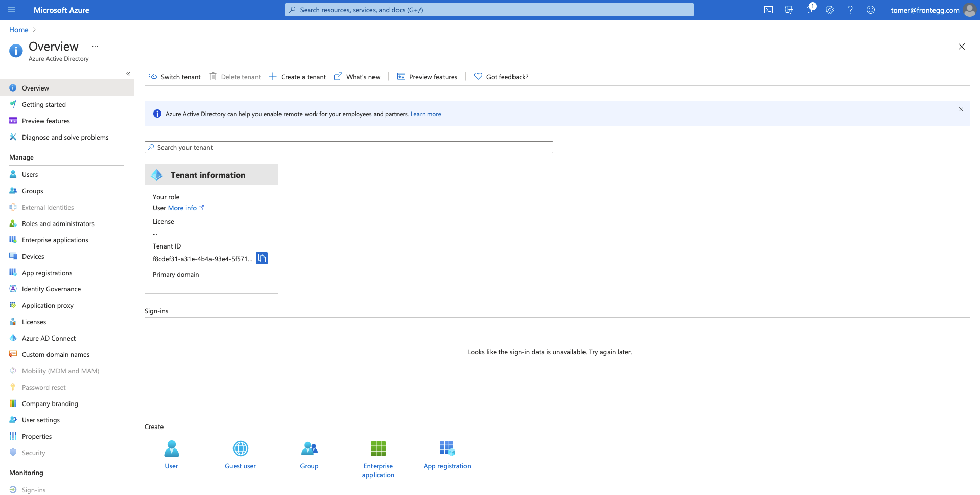
Task: Launch Cloud Shell from the top bar
Action: tap(768, 10)
